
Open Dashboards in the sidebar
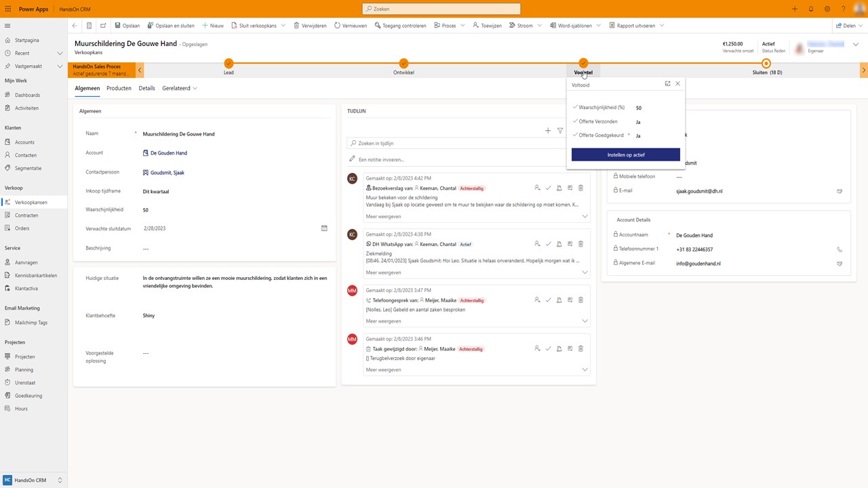27,95
